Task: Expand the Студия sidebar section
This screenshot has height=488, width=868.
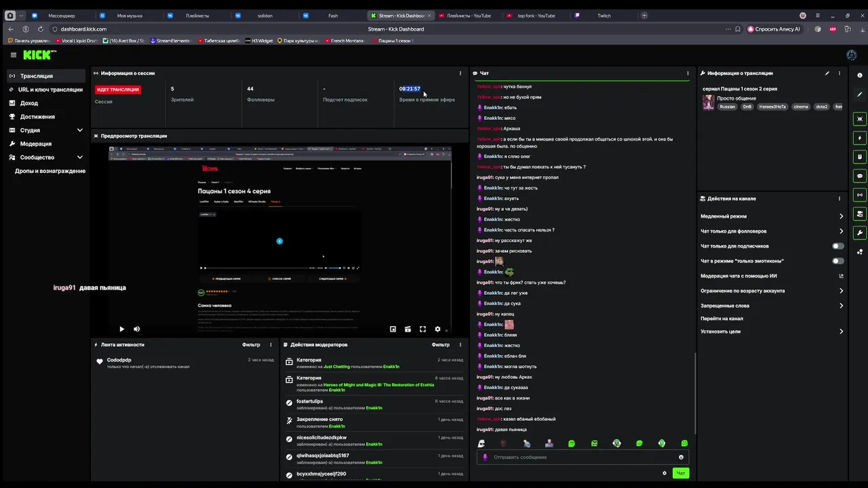Action: 46,130
